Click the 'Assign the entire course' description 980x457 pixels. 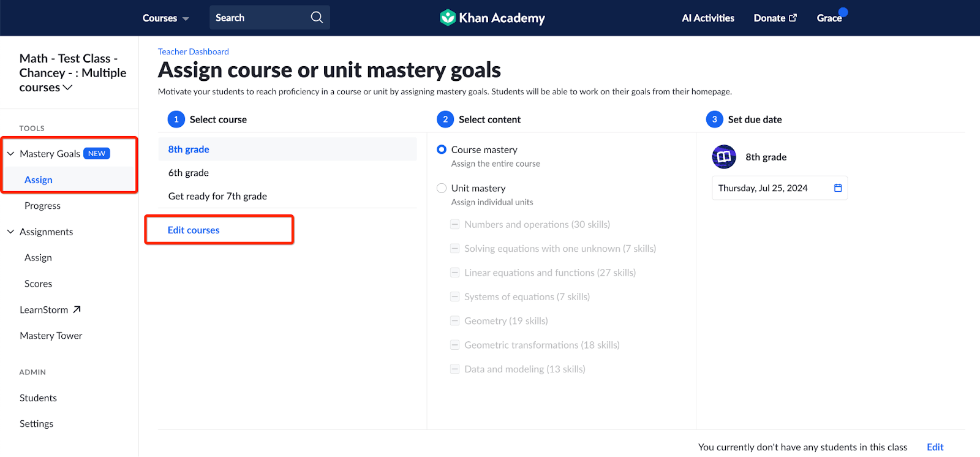coord(496,164)
